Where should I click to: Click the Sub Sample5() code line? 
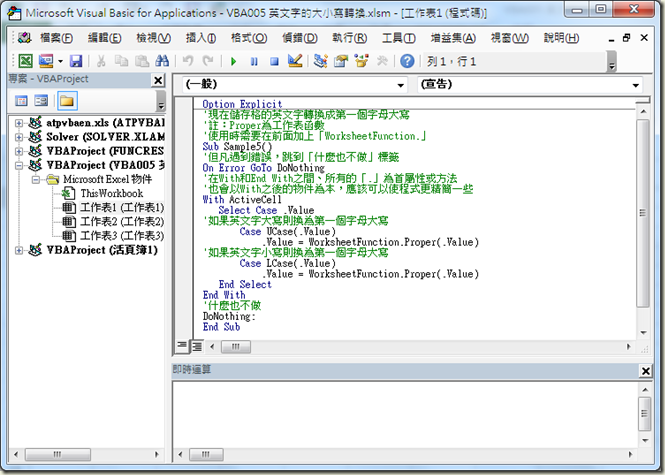[237, 147]
